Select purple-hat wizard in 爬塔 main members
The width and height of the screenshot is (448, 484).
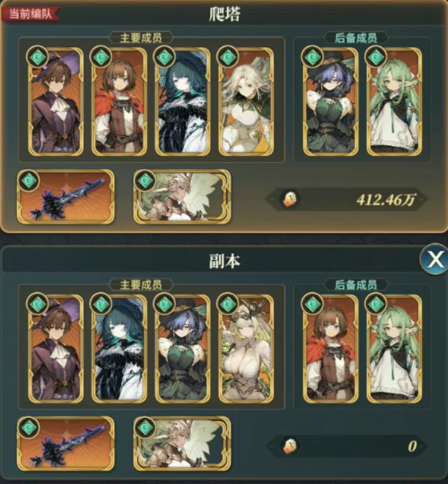pyautogui.click(x=56, y=102)
